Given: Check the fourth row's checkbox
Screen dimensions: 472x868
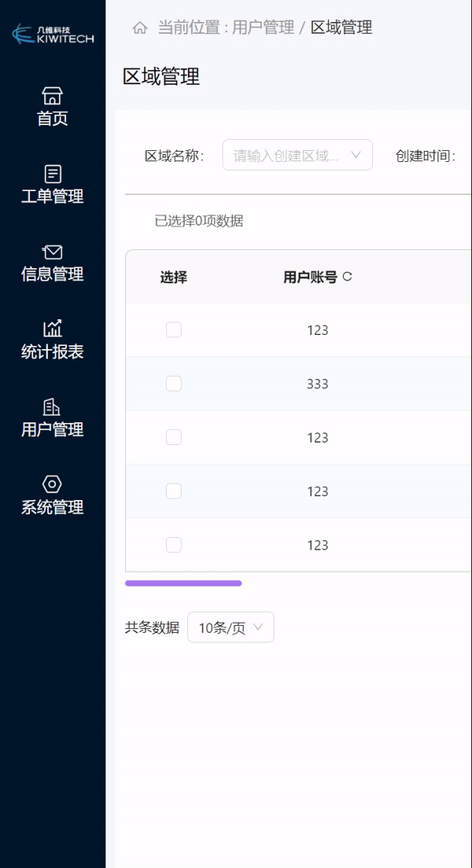Looking at the screenshot, I should (x=174, y=491).
